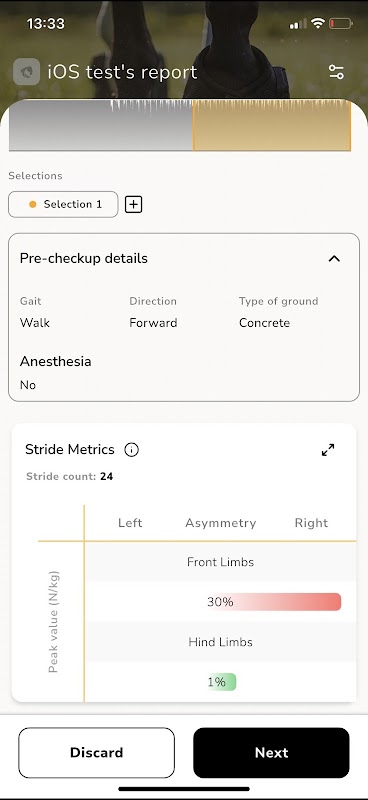Viewport: 368px width, 800px height.
Task: Tap the Wi-Fi status icon
Action: [318, 23]
